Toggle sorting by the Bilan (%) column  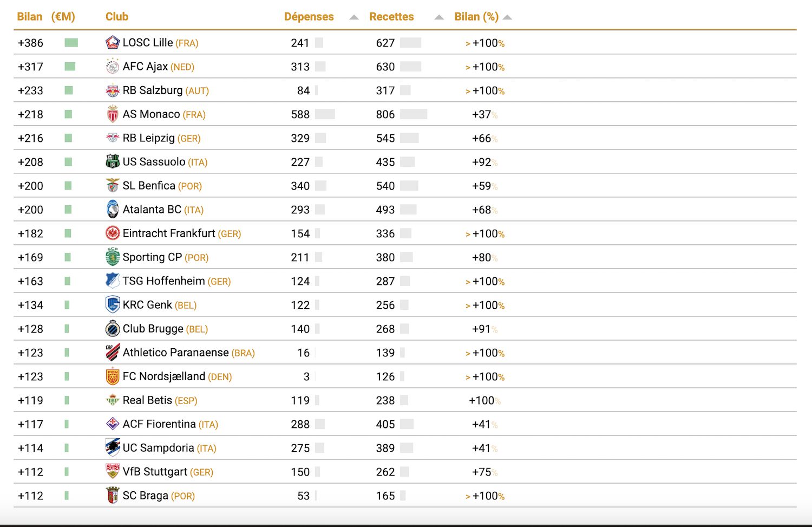[x=477, y=16]
